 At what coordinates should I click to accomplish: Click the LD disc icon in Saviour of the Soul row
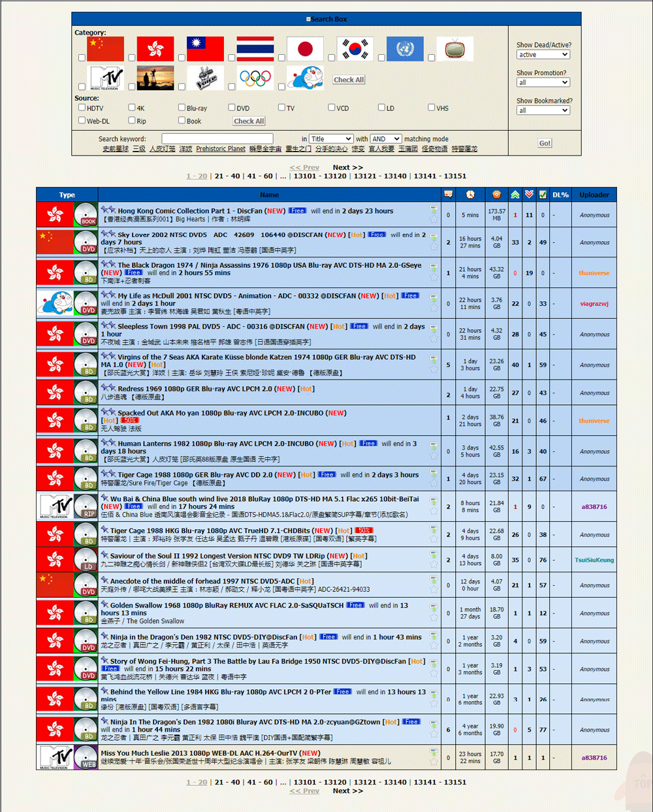point(86,559)
